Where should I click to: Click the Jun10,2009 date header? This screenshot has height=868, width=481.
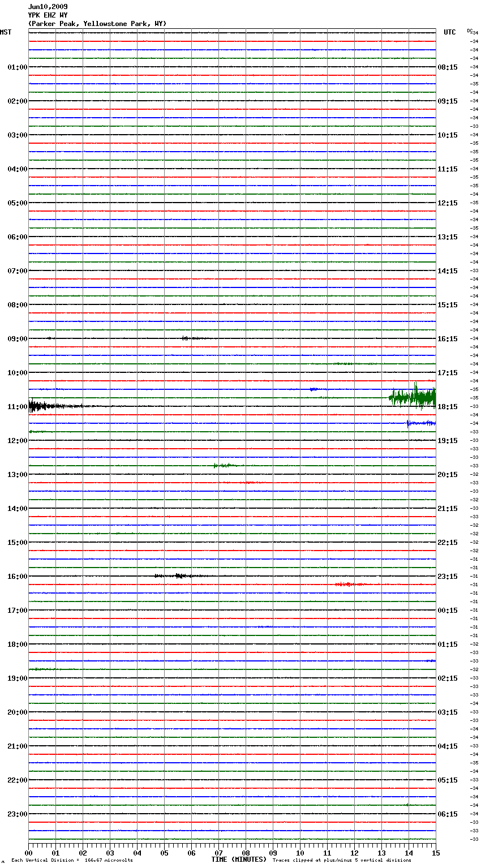coord(48,7)
